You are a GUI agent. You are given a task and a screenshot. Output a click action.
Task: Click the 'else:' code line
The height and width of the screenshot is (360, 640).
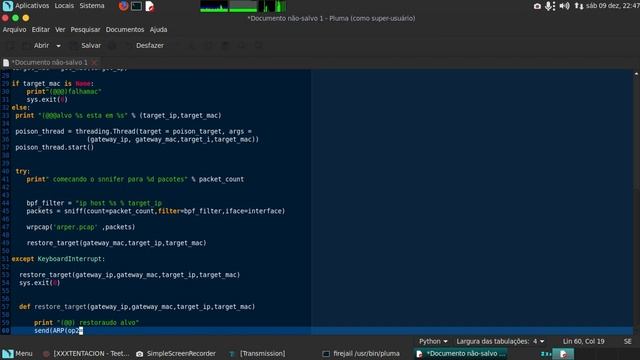point(20,107)
